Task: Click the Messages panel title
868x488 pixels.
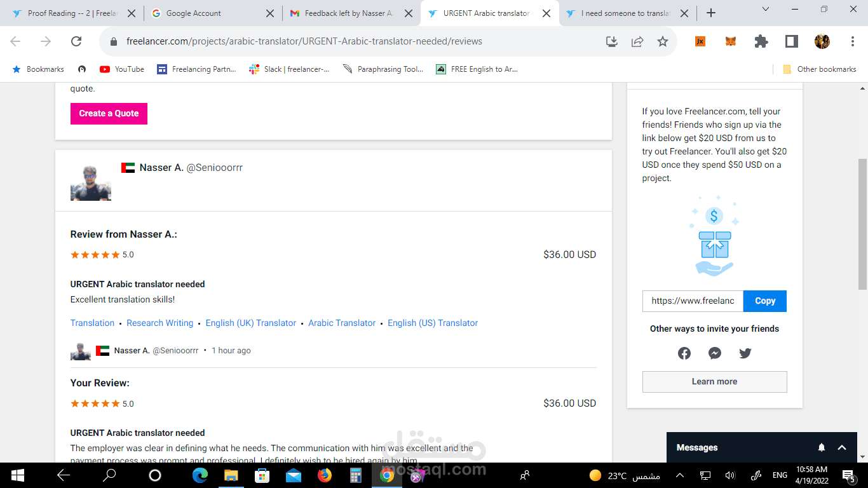Action: pos(697,447)
